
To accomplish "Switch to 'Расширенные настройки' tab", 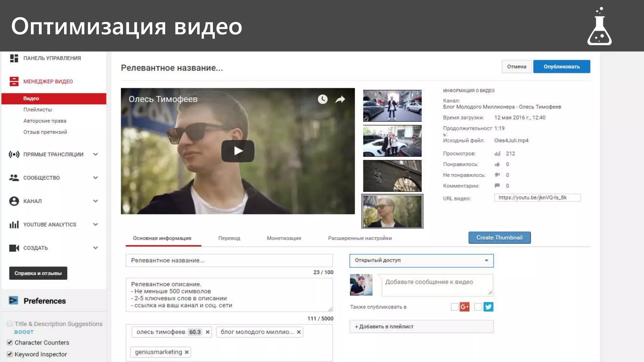I will pyautogui.click(x=360, y=238).
